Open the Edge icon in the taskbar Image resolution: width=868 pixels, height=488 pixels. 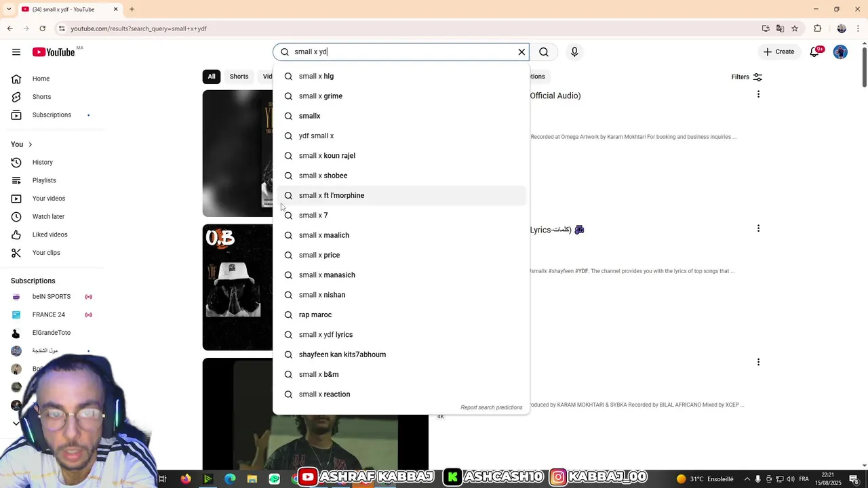click(230, 479)
